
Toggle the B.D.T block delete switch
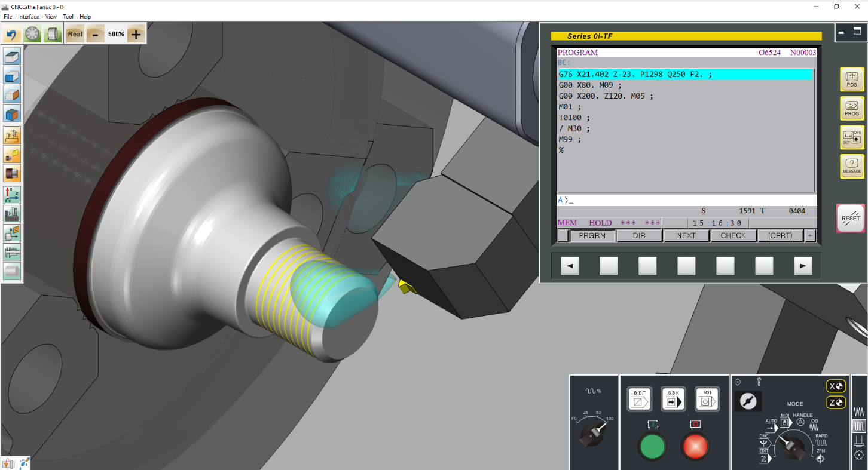pos(639,399)
